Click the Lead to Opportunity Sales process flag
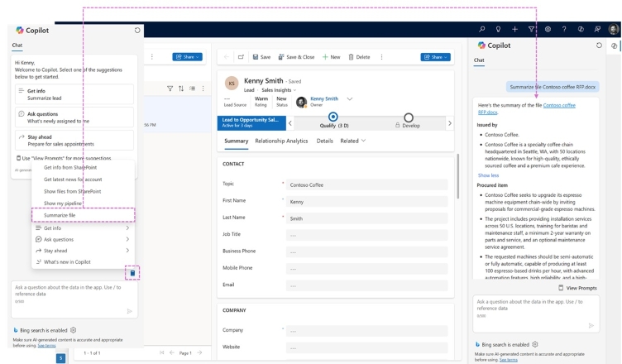The image size is (622, 364). click(x=251, y=122)
